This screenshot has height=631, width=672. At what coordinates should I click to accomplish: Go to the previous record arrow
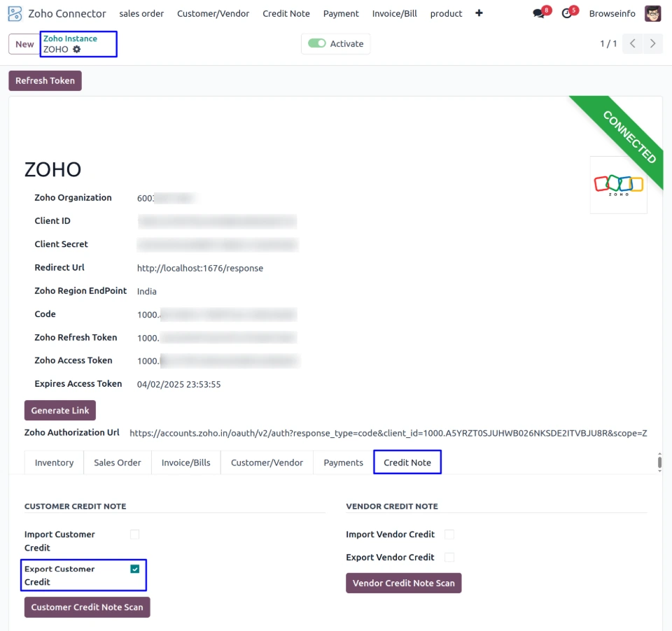pyautogui.click(x=632, y=44)
